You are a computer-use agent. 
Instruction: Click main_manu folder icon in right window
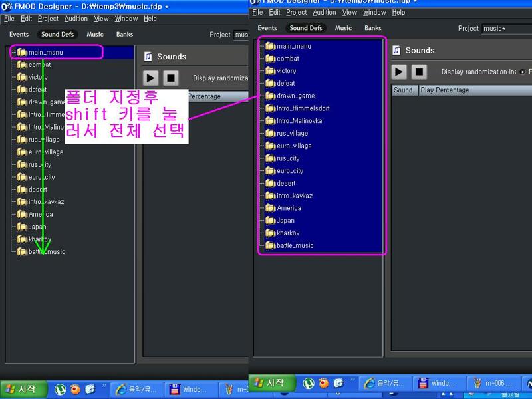click(x=271, y=46)
